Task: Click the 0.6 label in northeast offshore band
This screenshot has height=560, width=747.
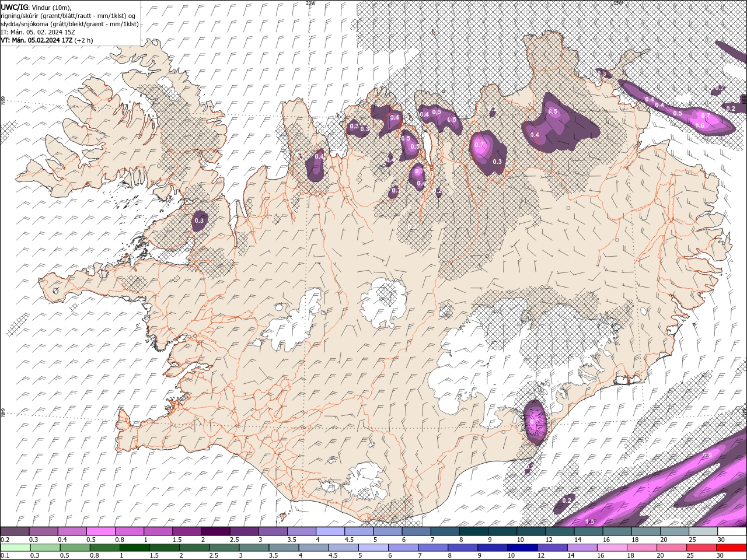Action: (700, 125)
